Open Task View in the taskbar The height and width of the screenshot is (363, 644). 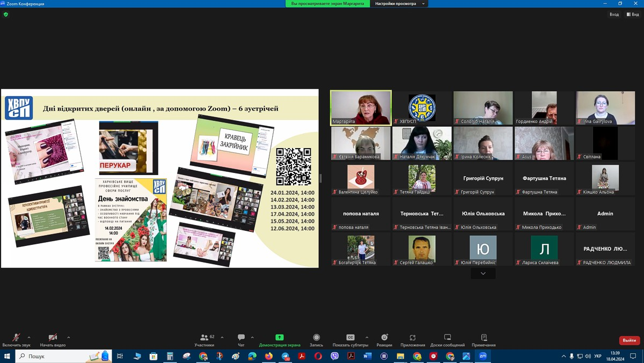click(120, 356)
